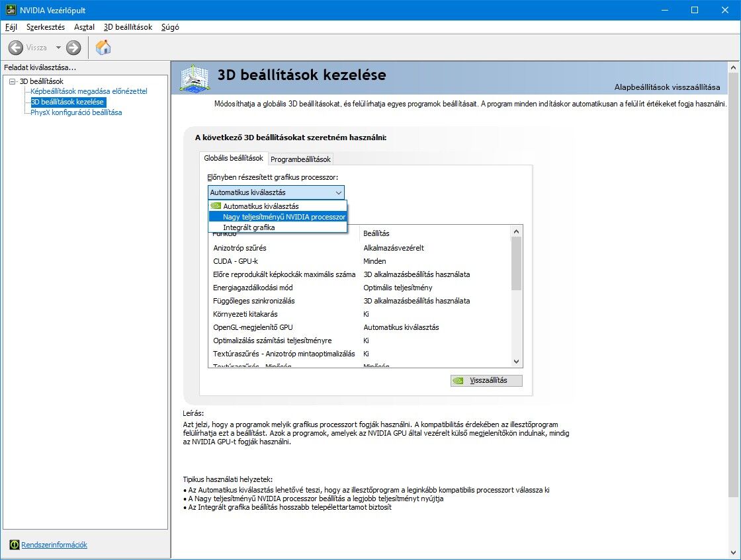Screen dimensions: 741x560
Task: Click the Rendszerinformációk info icon
Action: point(14,544)
